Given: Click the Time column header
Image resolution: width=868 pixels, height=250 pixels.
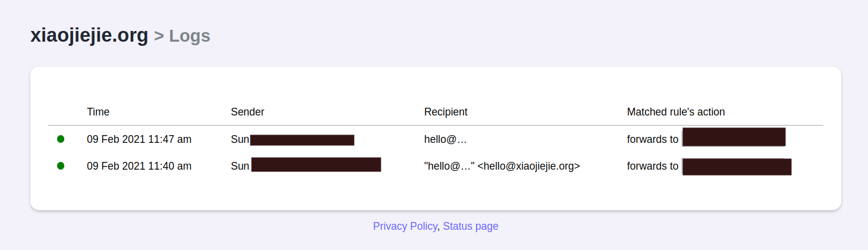Looking at the screenshot, I should [98, 112].
